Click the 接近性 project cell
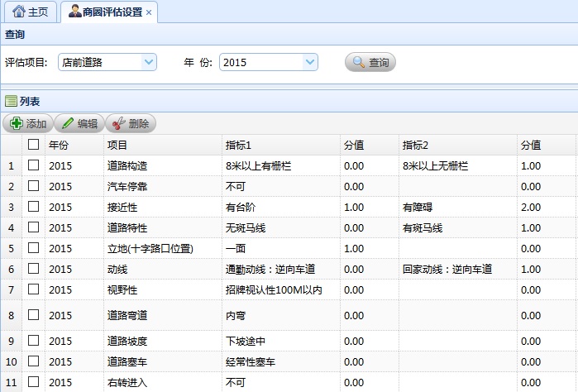578x392 pixels. coord(163,207)
